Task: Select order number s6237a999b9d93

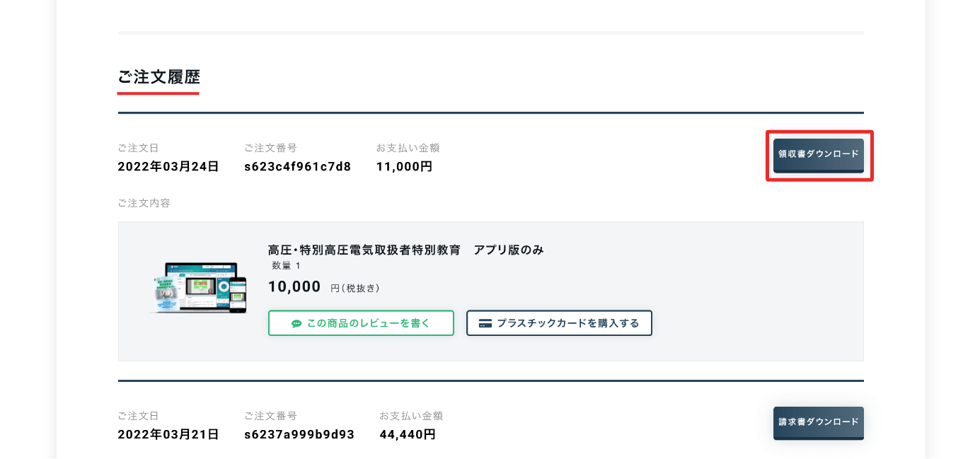Action: [x=299, y=434]
